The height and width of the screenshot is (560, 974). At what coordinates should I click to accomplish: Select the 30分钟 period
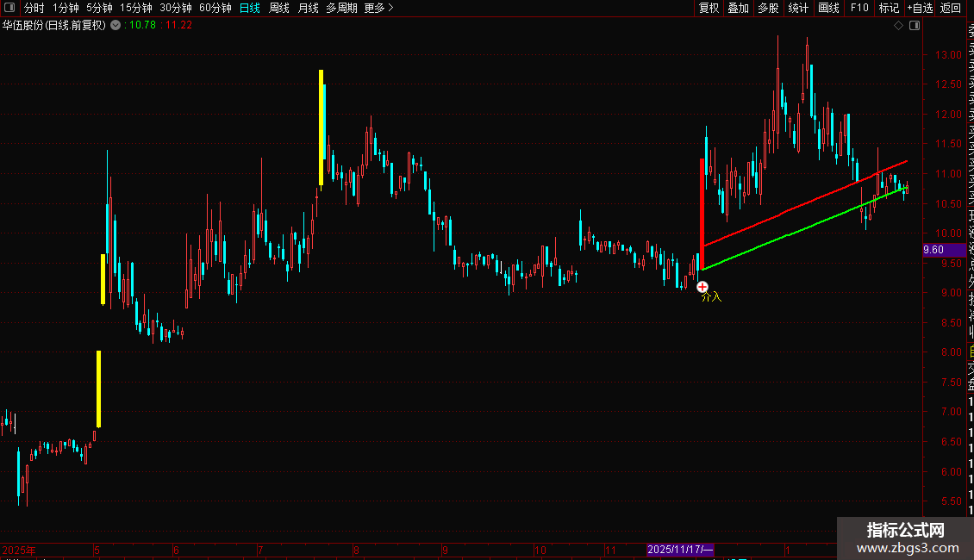176,8
